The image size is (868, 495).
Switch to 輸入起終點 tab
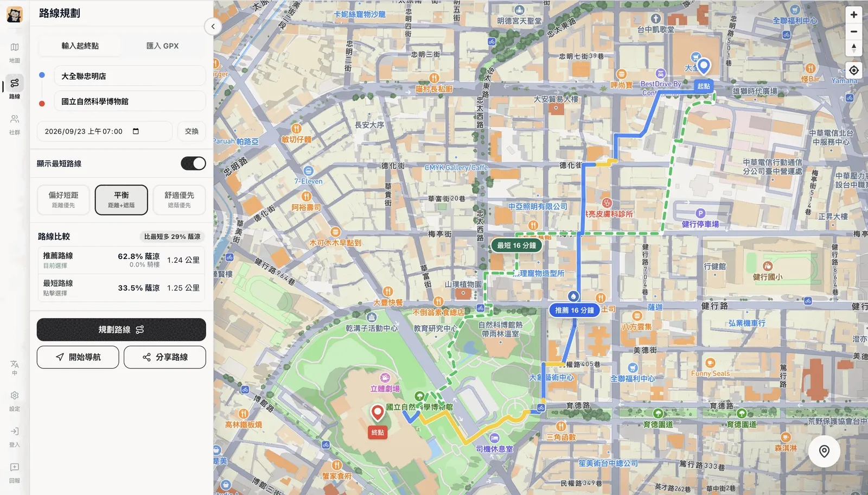tap(80, 46)
